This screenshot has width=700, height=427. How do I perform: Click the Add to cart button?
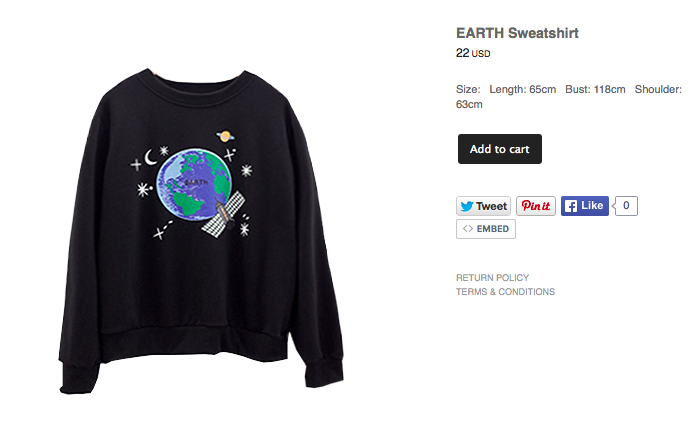click(x=500, y=149)
